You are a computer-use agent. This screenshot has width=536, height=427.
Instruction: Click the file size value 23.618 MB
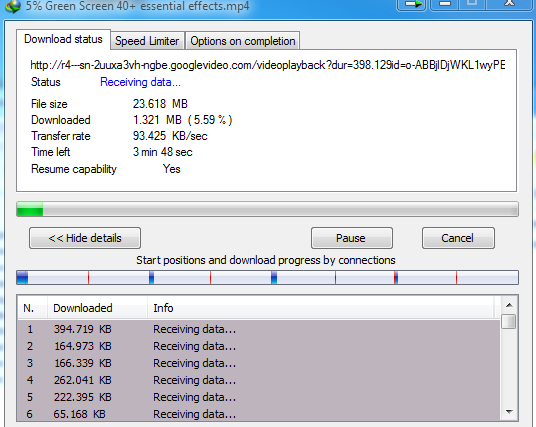(160, 104)
